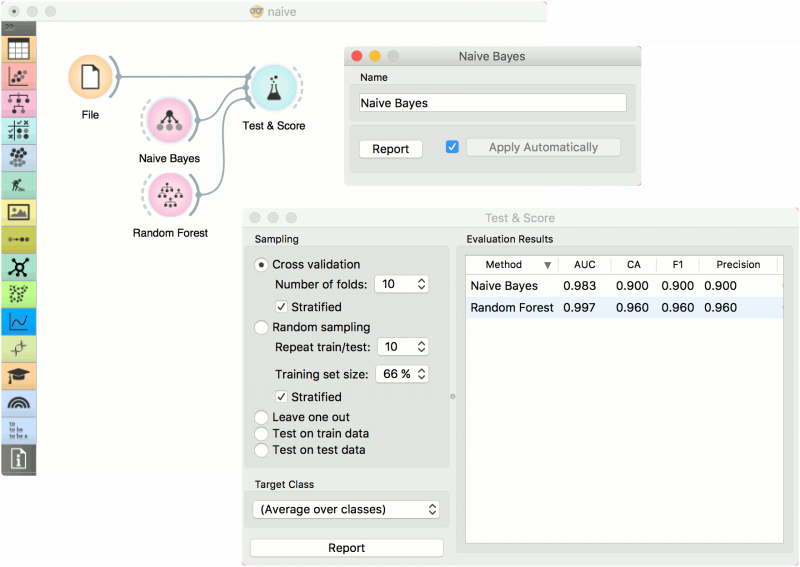The image size is (800, 567).
Task: Click the Apply Automatically button
Action: tap(543, 147)
